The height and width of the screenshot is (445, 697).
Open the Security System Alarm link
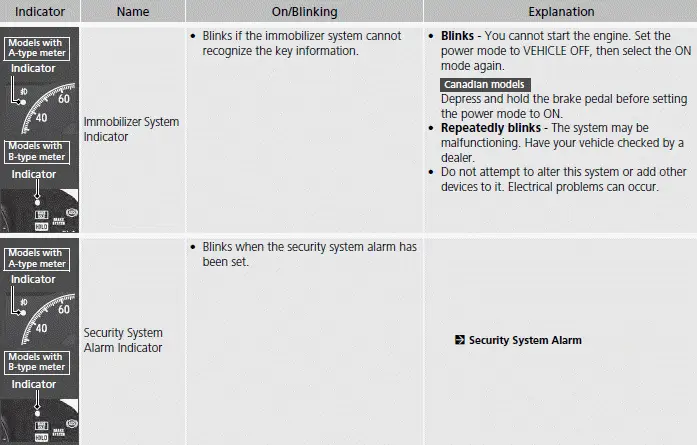(525, 340)
